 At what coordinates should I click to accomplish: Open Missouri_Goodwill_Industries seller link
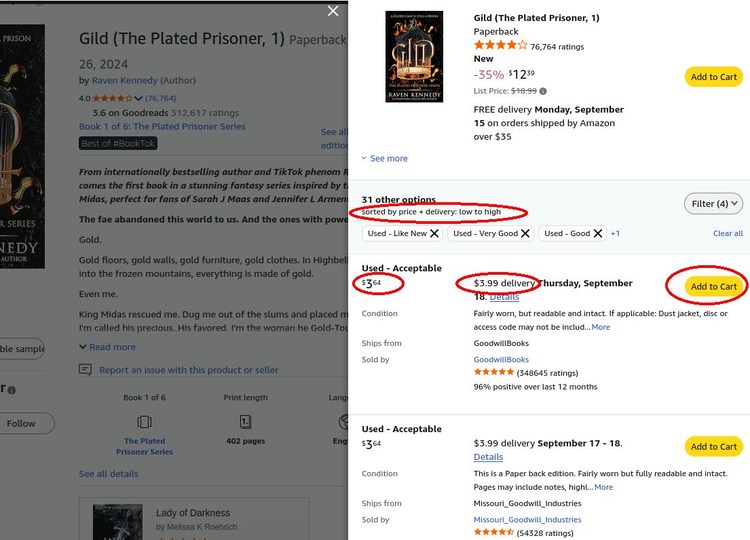tap(527, 520)
